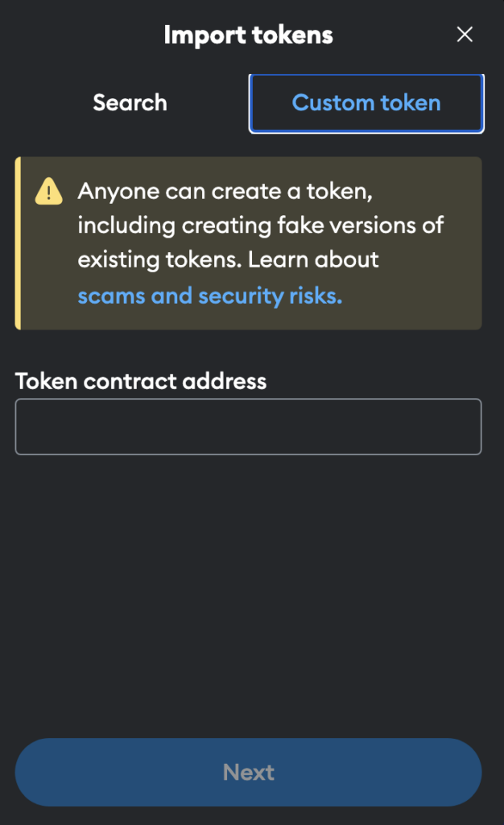Click the yellow stripe on the warning banner

point(18,243)
